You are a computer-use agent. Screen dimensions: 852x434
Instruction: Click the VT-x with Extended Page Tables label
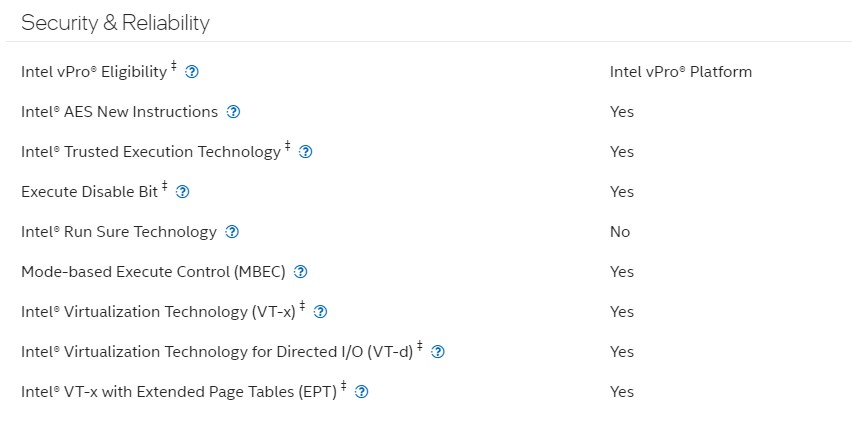coord(179,392)
